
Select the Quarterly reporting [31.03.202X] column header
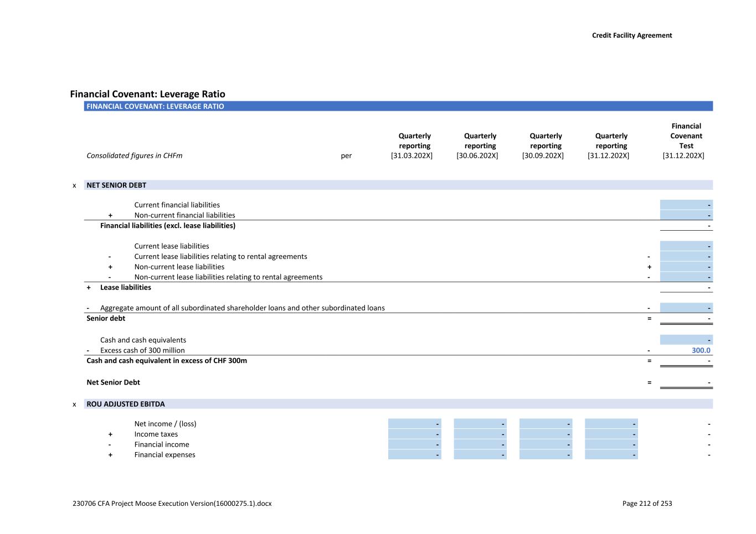pyautogui.click(x=414, y=146)
